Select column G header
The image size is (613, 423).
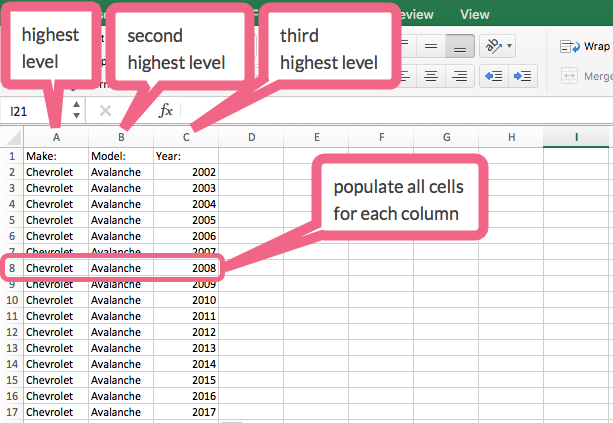(446, 137)
